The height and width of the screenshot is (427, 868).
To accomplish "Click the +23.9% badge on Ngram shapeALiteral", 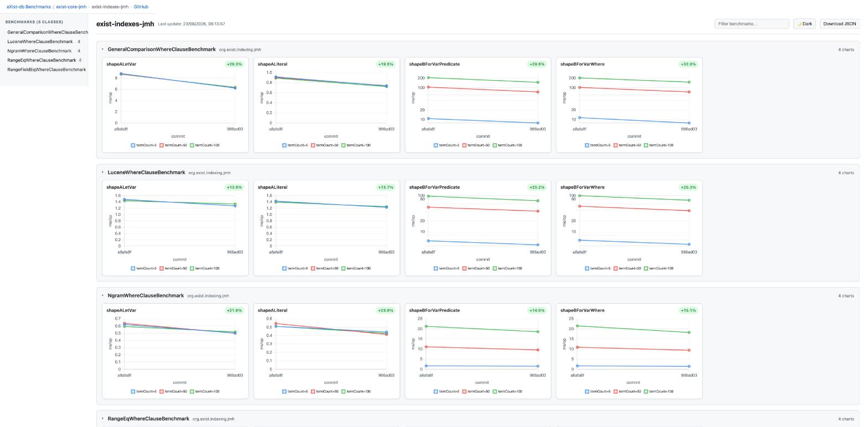I will pyautogui.click(x=386, y=310).
